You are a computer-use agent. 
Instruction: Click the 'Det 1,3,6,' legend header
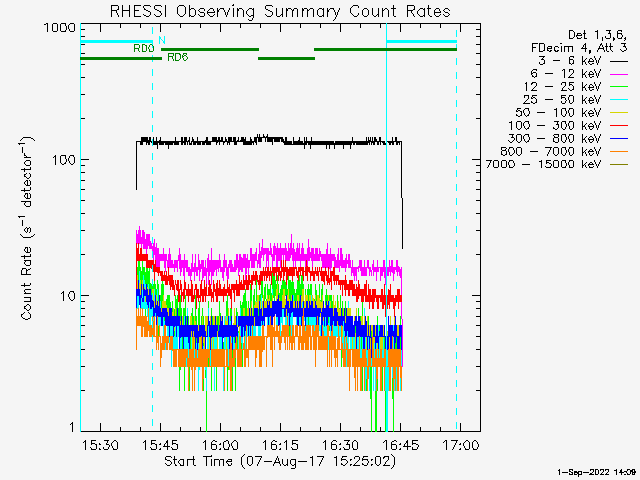pos(598,35)
